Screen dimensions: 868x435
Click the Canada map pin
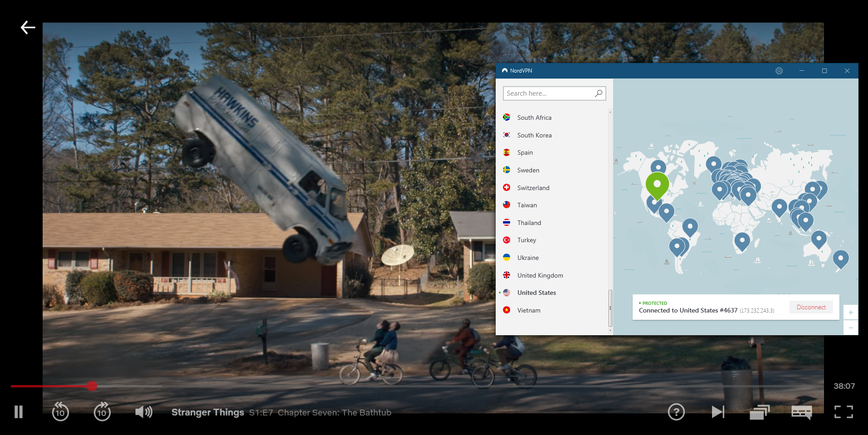(x=658, y=167)
